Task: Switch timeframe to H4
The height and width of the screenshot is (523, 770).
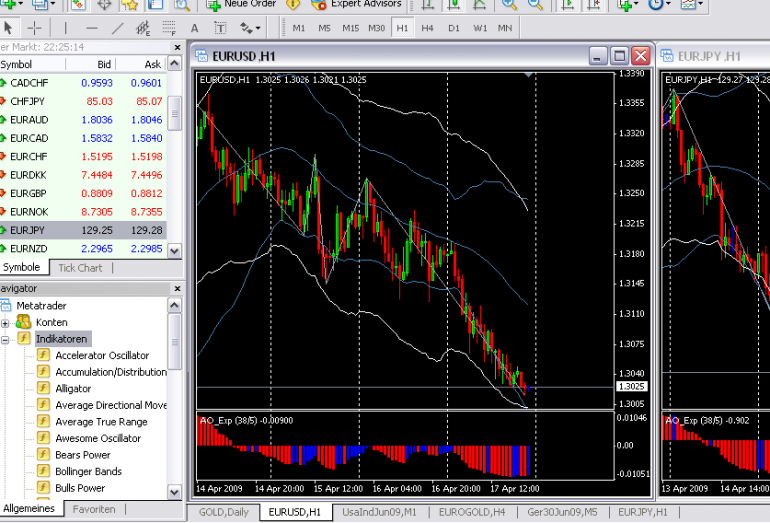Action: click(x=427, y=28)
